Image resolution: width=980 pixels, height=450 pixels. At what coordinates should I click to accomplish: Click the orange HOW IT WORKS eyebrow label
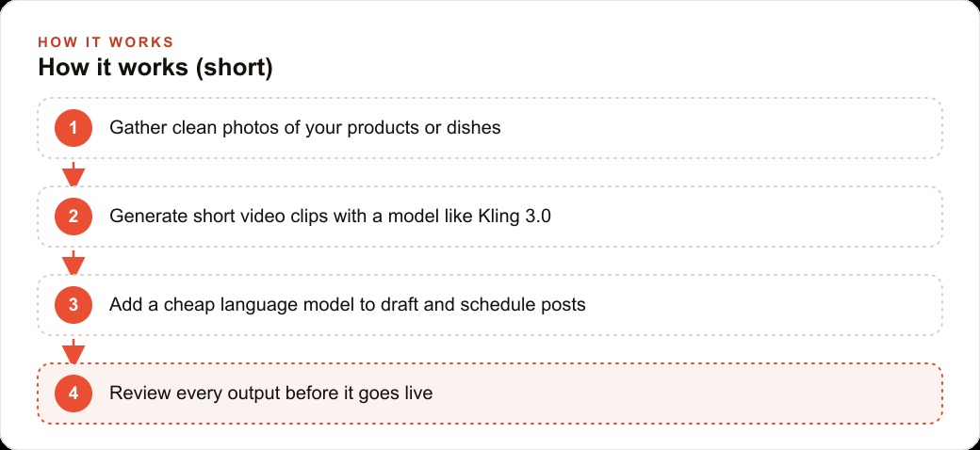tap(106, 42)
